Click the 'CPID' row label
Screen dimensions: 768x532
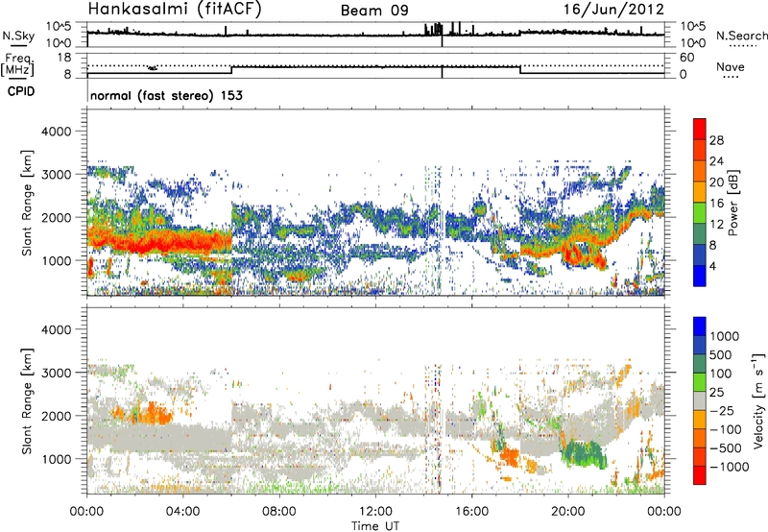21,91
